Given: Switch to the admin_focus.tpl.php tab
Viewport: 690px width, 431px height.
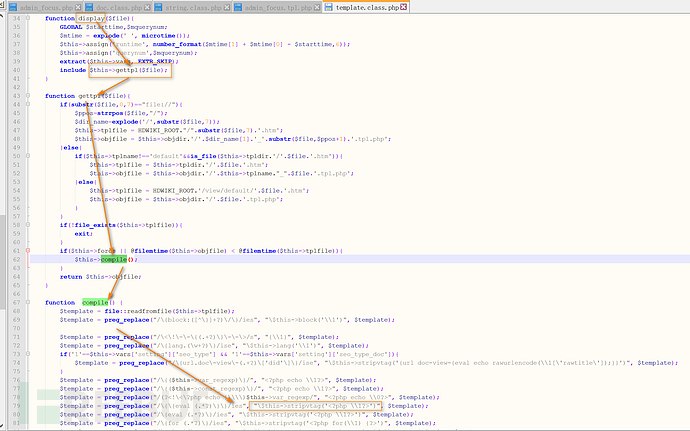Looking at the screenshot, I should 278,7.
